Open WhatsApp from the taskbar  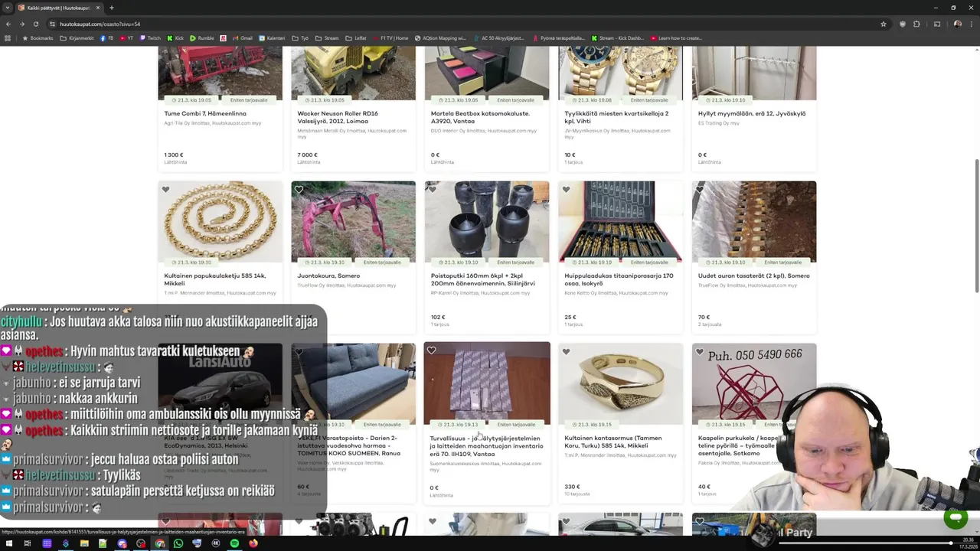tap(178, 543)
